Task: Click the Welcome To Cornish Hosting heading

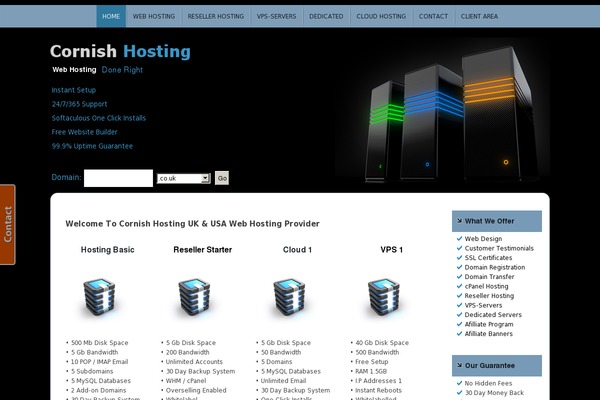Action: coord(192,224)
